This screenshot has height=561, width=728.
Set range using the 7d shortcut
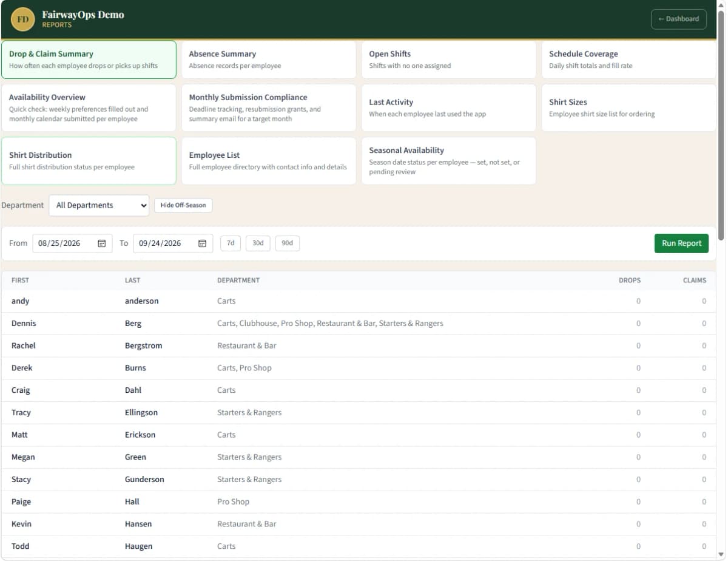[231, 243]
